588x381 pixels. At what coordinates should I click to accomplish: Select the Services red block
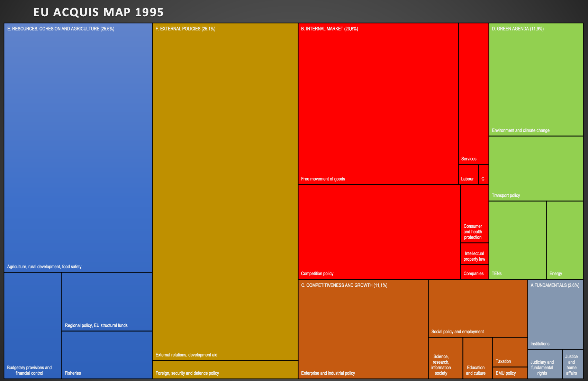click(x=473, y=93)
